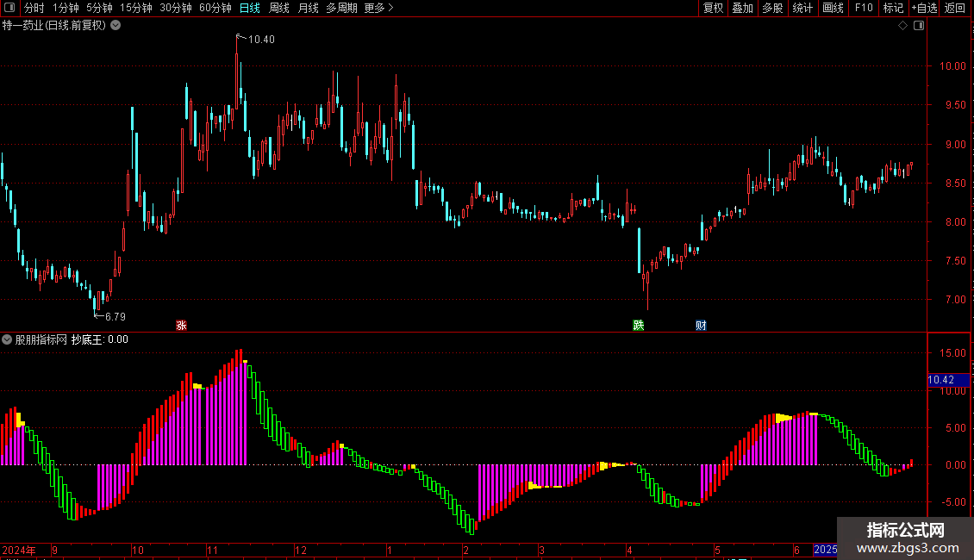Click the red 涨 marker icon
Screen dimensions: 974x560
181,326
